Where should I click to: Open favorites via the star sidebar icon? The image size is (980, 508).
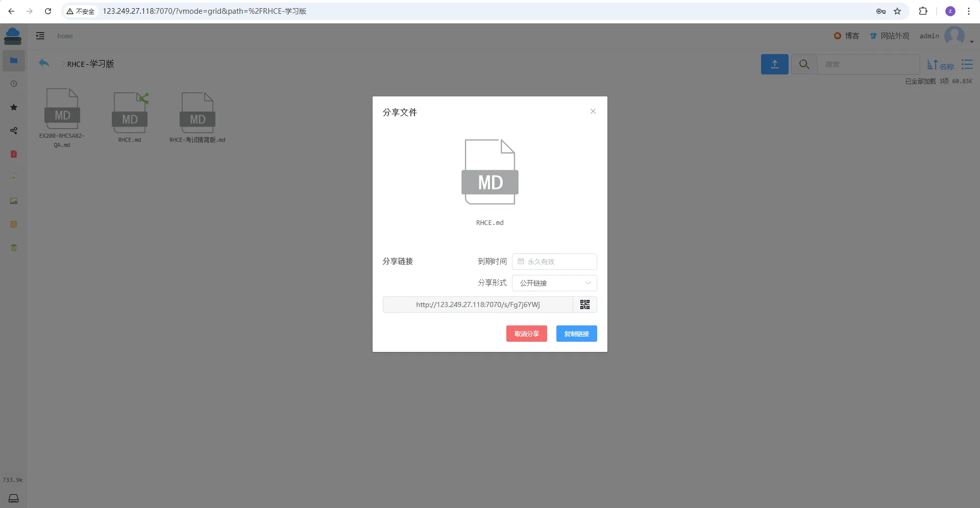[x=14, y=107]
